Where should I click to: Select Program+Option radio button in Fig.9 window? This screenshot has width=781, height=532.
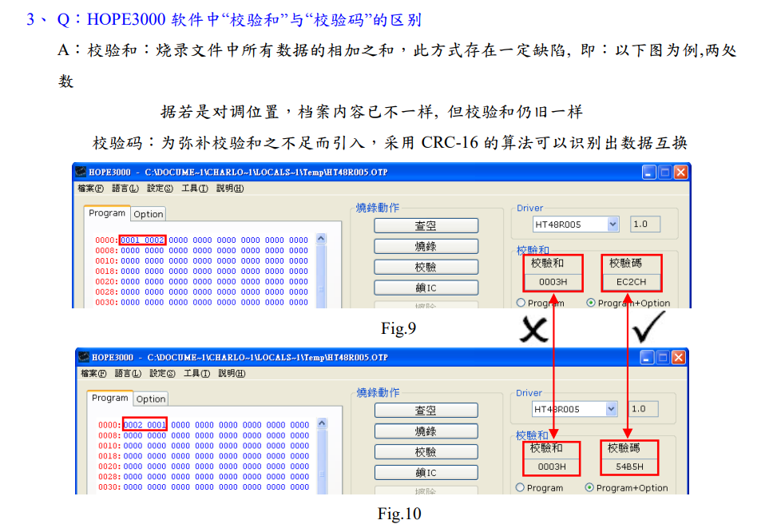(x=591, y=303)
